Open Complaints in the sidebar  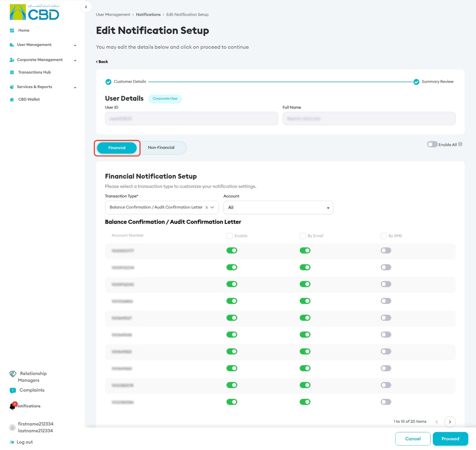(x=32, y=390)
